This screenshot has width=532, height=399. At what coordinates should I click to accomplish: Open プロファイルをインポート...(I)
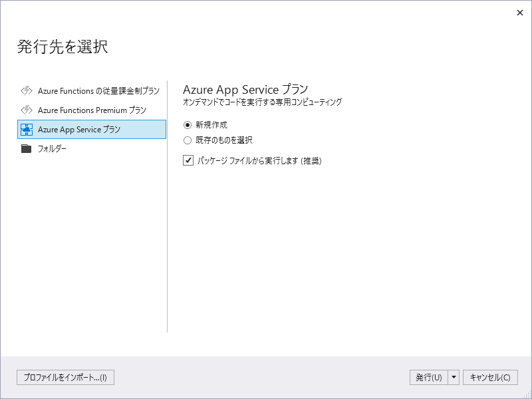pos(65,377)
